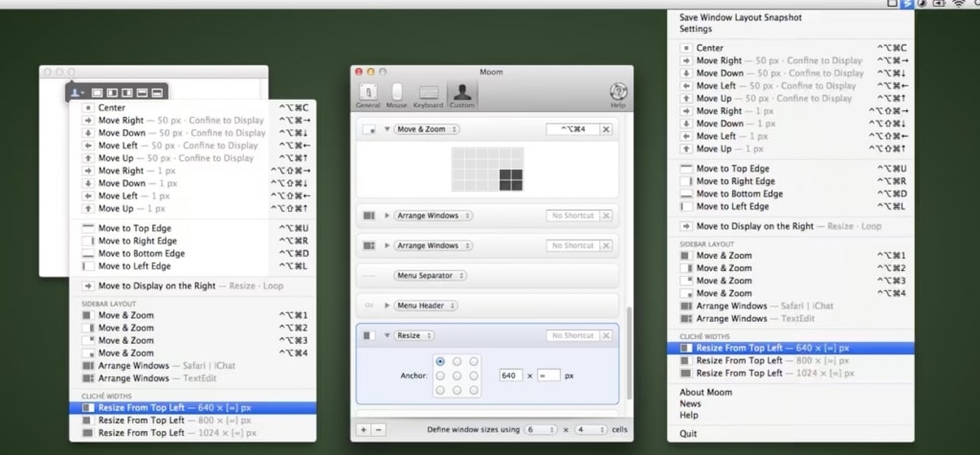The height and width of the screenshot is (455, 980).
Task: Open the grid columns pop-up showing 6
Action: 541,430
